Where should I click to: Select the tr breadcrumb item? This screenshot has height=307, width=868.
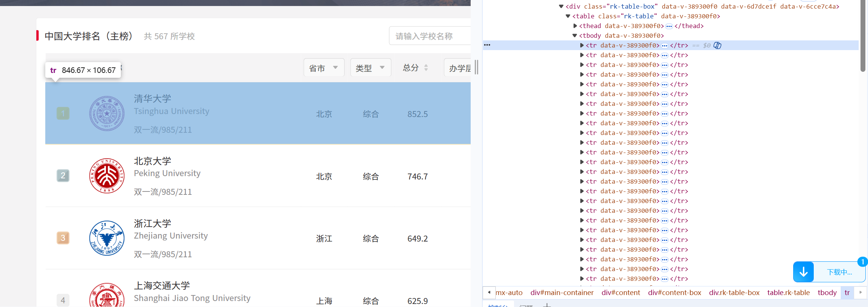[x=847, y=292]
